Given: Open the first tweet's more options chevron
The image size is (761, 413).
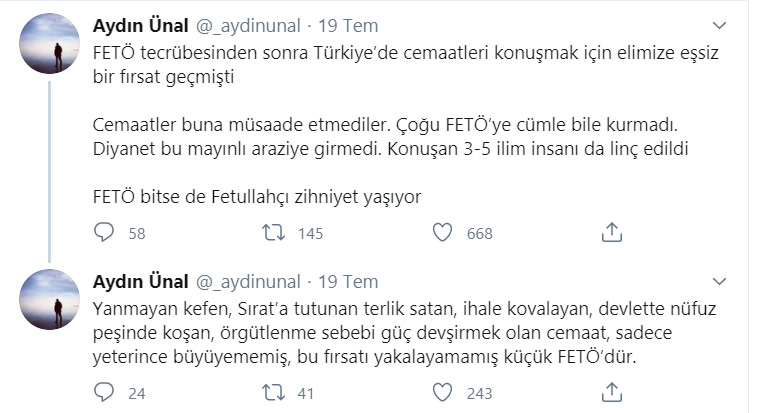Looking at the screenshot, I should [720, 24].
